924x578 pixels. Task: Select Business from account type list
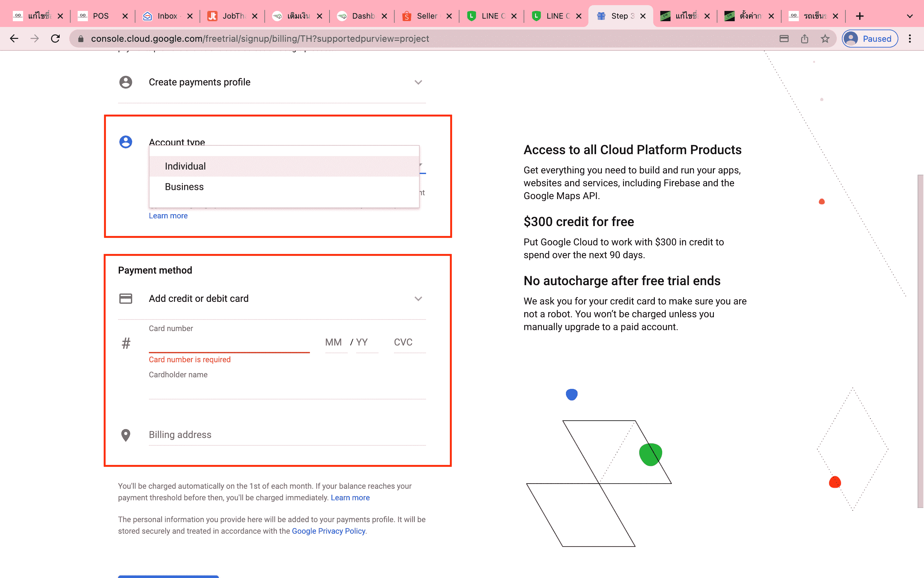(284, 187)
